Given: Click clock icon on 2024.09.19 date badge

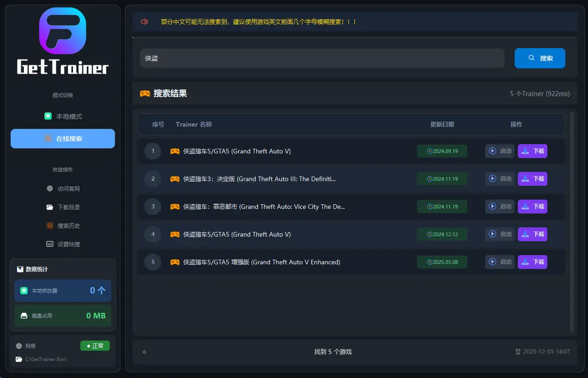Looking at the screenshot, I should (430, 151).
